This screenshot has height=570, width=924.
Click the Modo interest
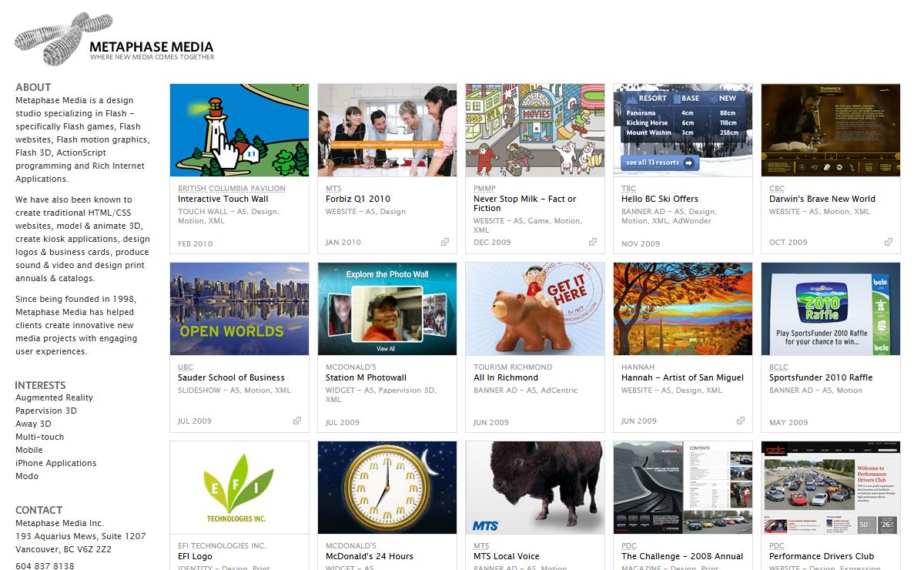(x=27, y=476)
